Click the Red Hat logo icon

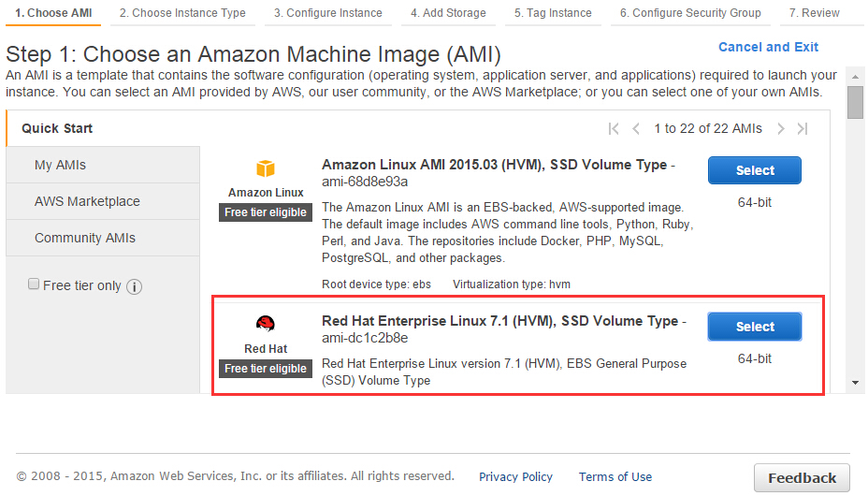click(265, 323)
